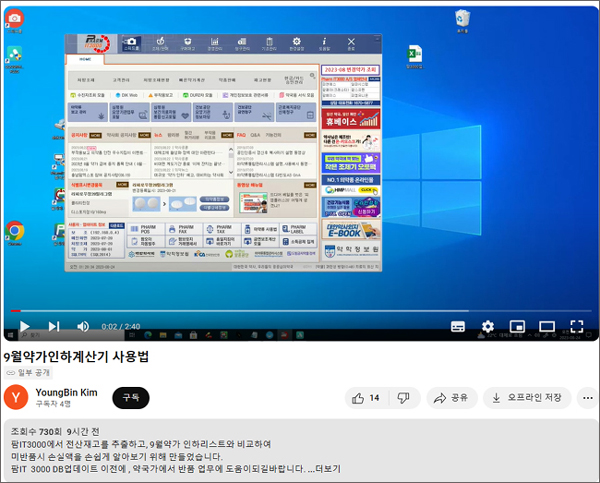Turn on subtitles in the player

coord(458,326)
